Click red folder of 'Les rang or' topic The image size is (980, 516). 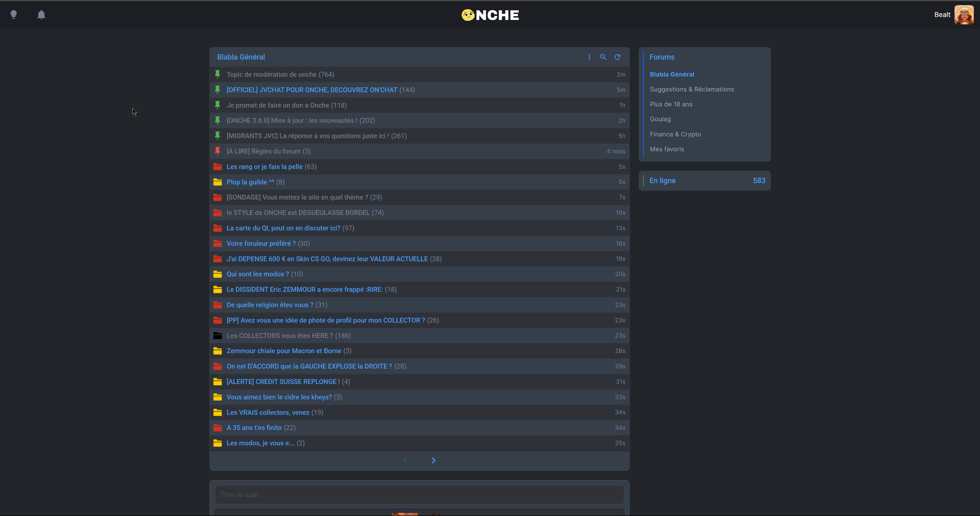(217, 166)
